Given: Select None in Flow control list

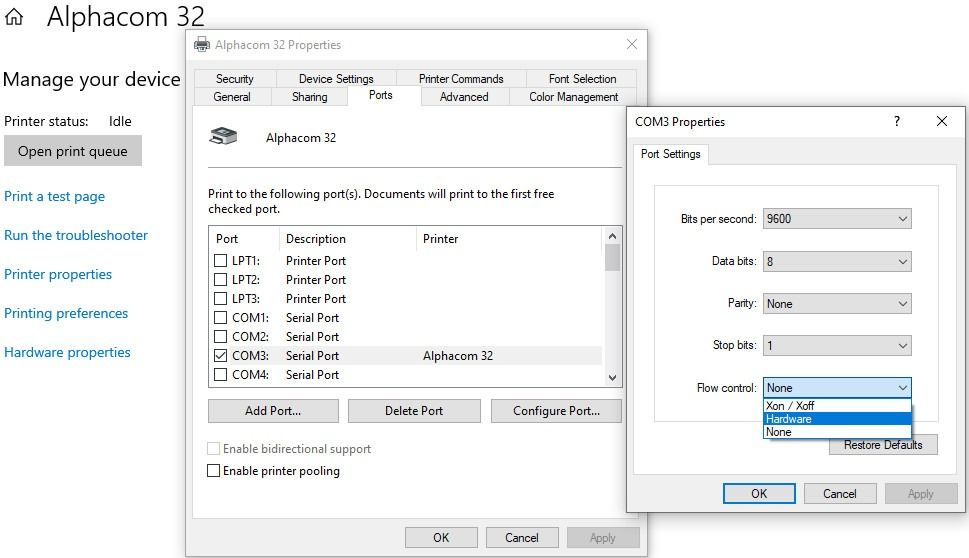Looking at the screenshot, I should (837, 432).
